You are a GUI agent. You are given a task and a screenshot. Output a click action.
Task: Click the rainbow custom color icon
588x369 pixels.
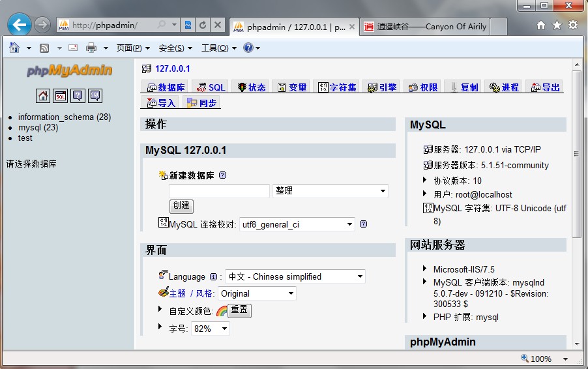[x=222, y=310]
